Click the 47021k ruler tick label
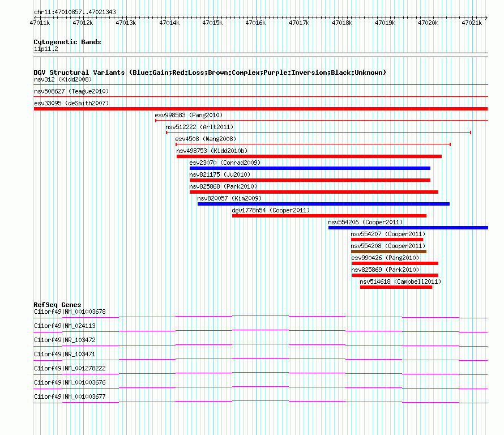The image size is (504, 435). 472,23
